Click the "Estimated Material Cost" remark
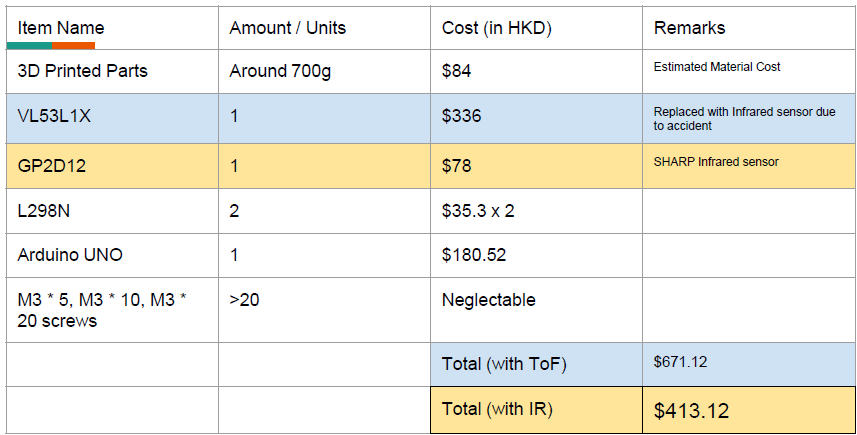 (x=717, y=67)
